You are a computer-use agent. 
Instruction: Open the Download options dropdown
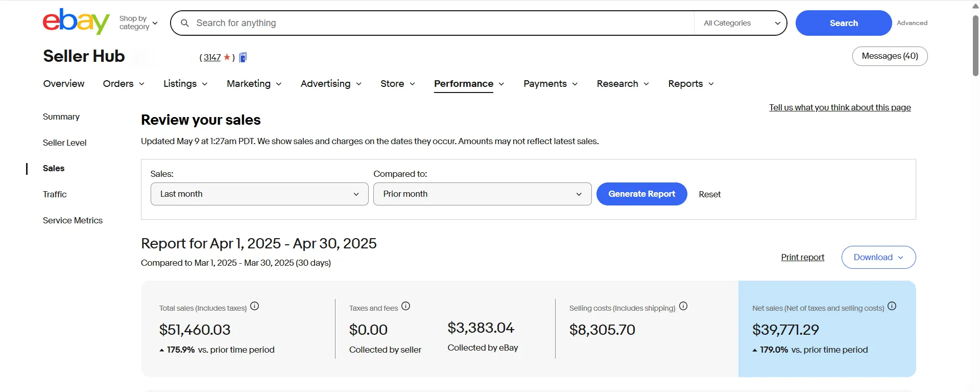(x=878, y=257)
